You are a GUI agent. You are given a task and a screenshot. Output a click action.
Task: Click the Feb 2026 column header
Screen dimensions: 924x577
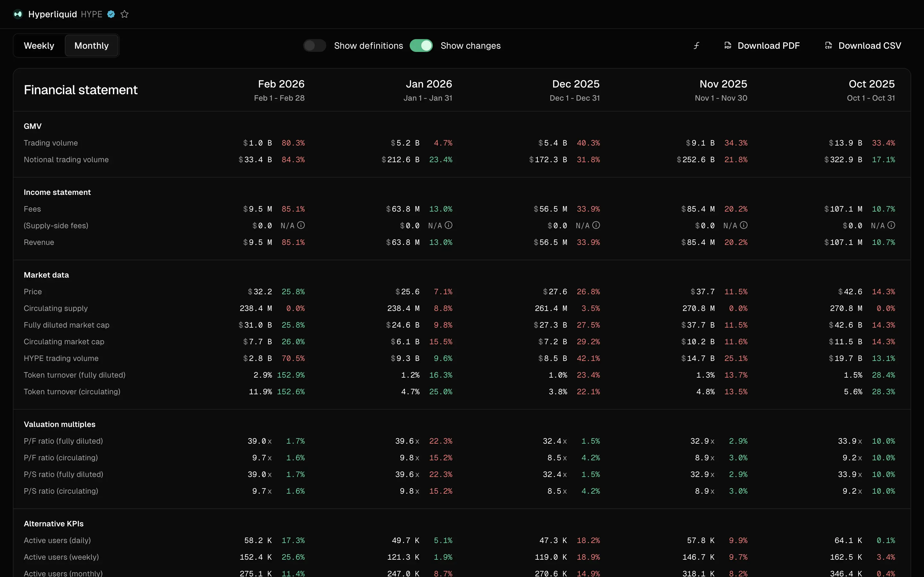click(x=281, y=84)
